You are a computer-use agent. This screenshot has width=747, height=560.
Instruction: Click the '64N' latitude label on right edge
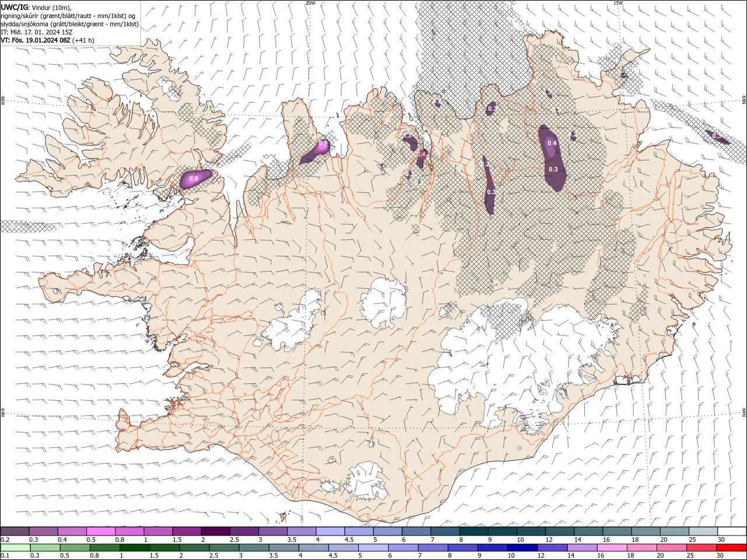(x=744, y=412)
